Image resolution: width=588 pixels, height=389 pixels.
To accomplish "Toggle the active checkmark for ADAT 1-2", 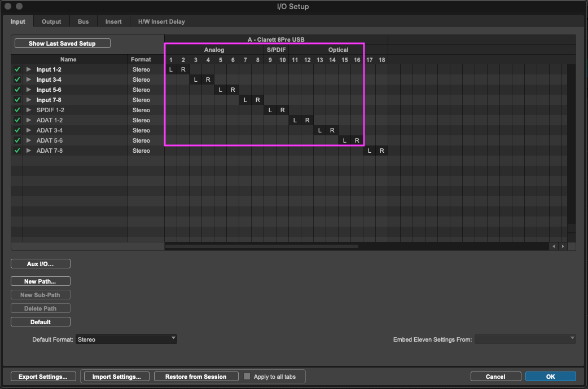I will (17, 120).
